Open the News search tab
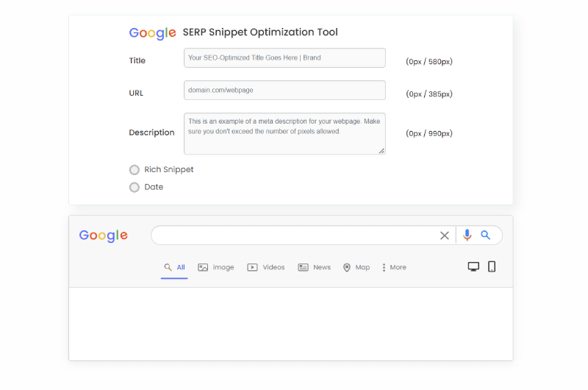This screenshot has width=588, height=390. coord(315,267)
